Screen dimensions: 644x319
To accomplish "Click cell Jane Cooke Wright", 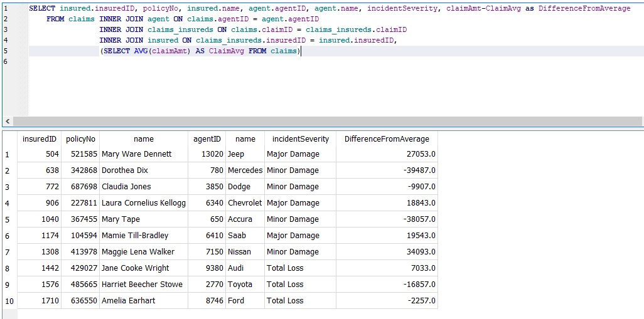I will pos(144,268).
